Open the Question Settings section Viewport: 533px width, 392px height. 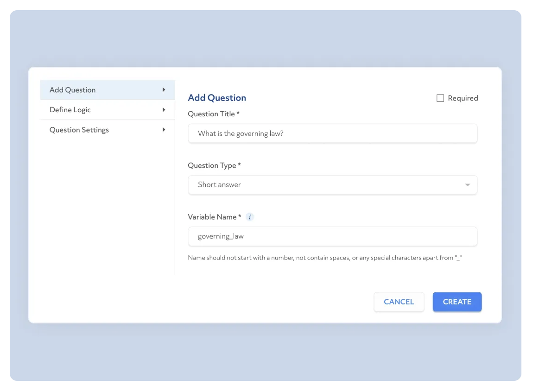[x=79, y=130]
